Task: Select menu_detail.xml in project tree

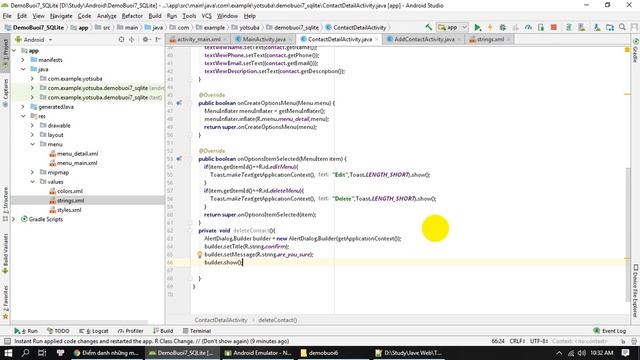Action: [x=77, y=153]
